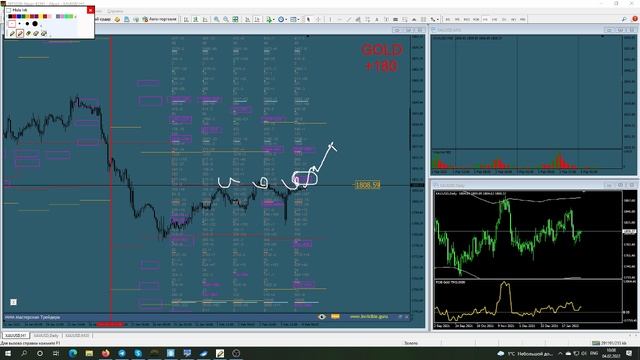
Task: Choose the smallest pen dot size
Action: [x=20, y=24]
